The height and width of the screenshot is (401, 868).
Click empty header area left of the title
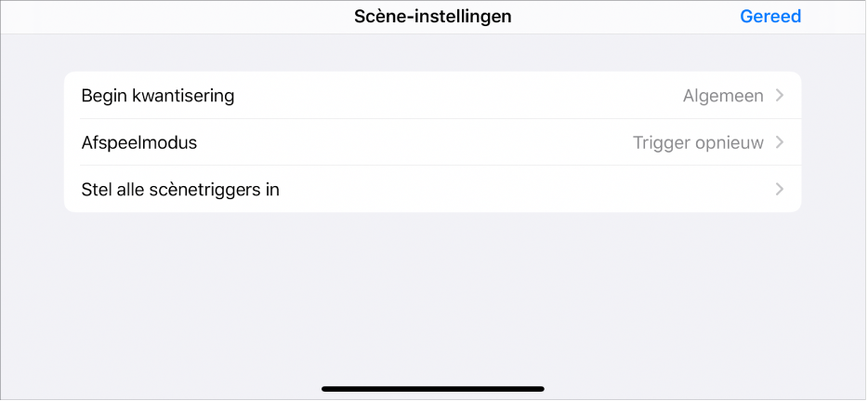coord(167,17)
